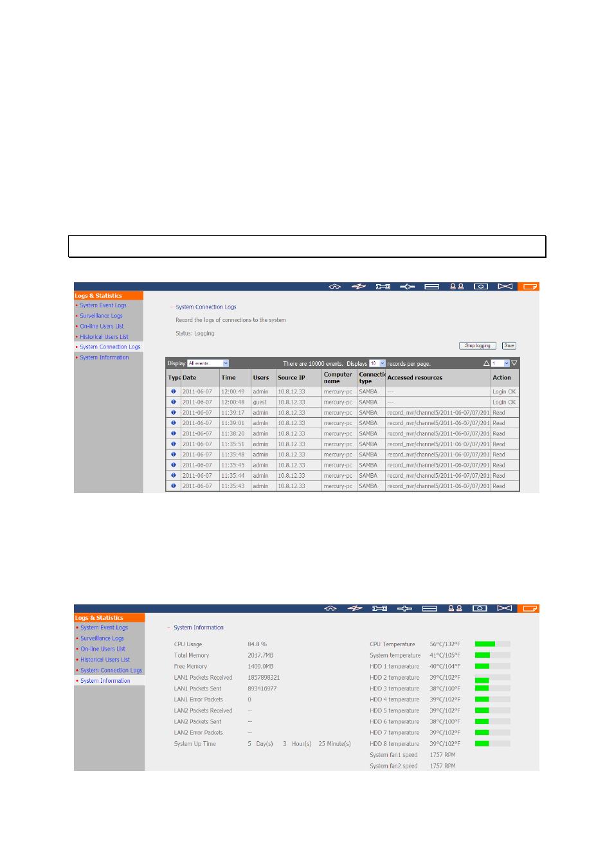This screenshot has width=614, height=868.
Task: Click the bowtie icon above the Save button
Action: click(505, 287)
